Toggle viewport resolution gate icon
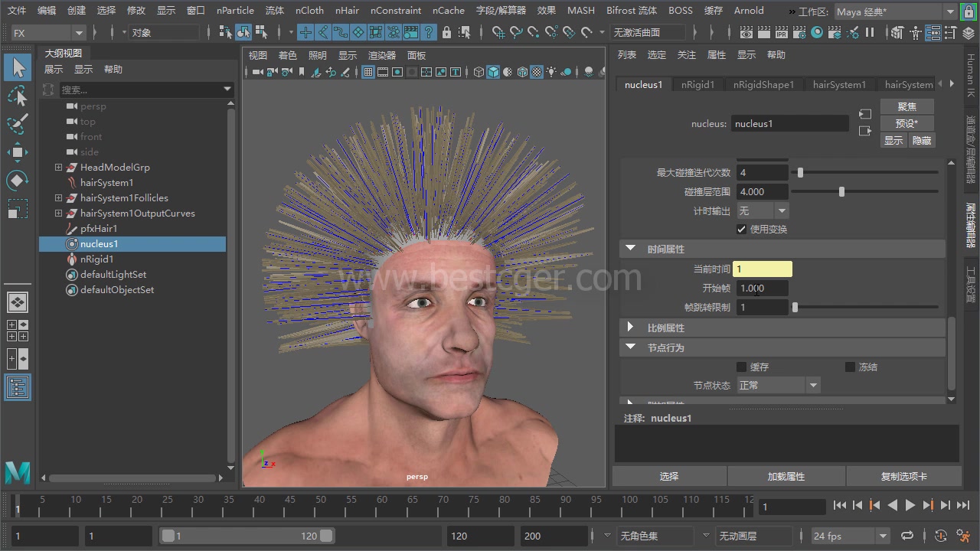980x551 pixels. [397, 72]
